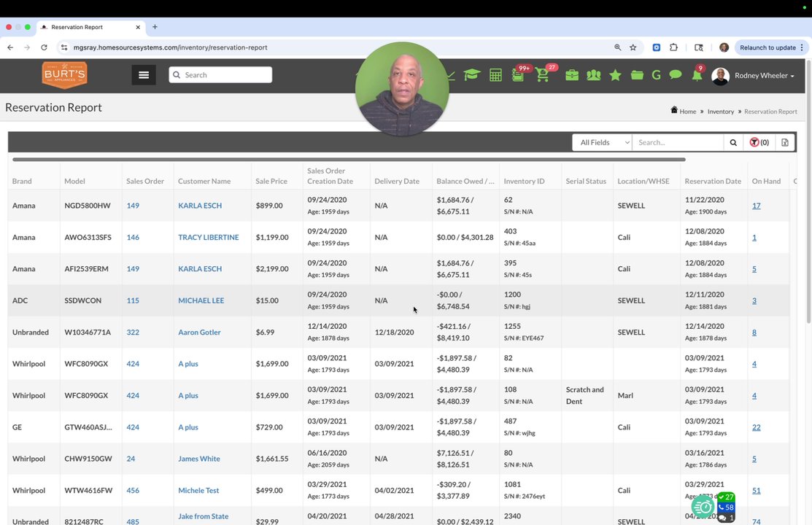Click the horizontal table scrollbar
Viewport: 812px width, 525px height.
click(349, 160)
